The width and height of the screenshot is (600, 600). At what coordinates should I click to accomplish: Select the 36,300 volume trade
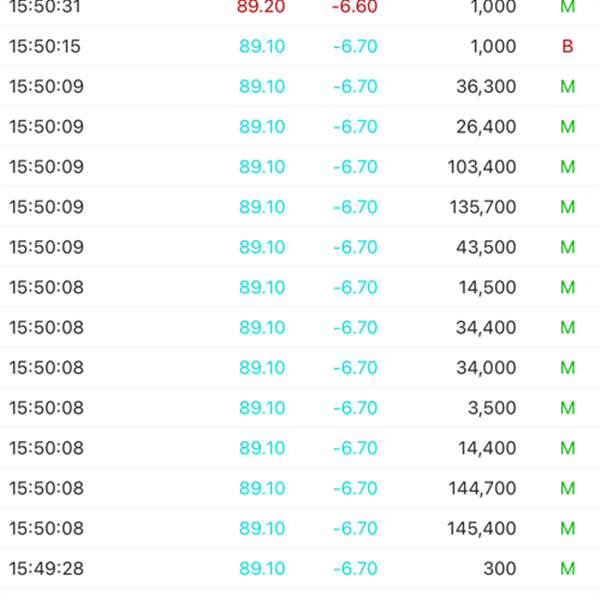[x=483, y=87]
